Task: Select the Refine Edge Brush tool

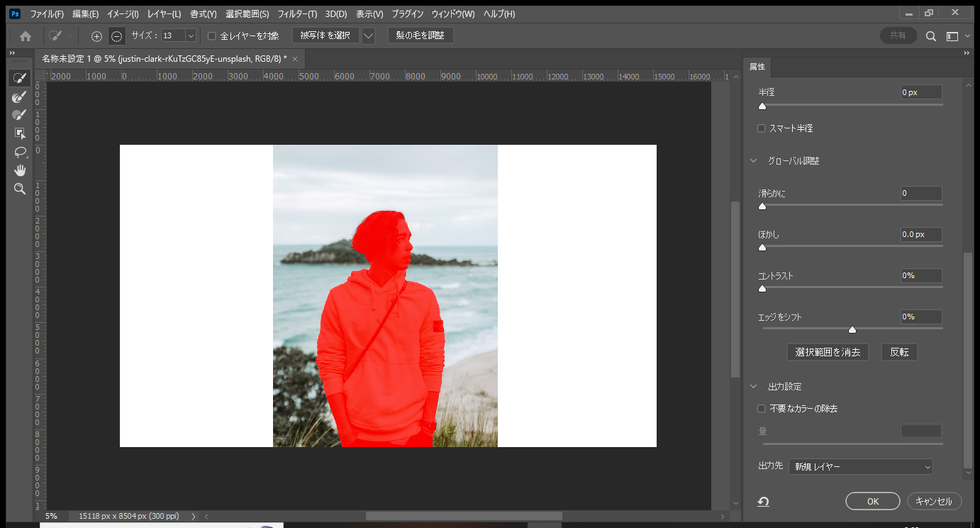Action: point(20,97)
